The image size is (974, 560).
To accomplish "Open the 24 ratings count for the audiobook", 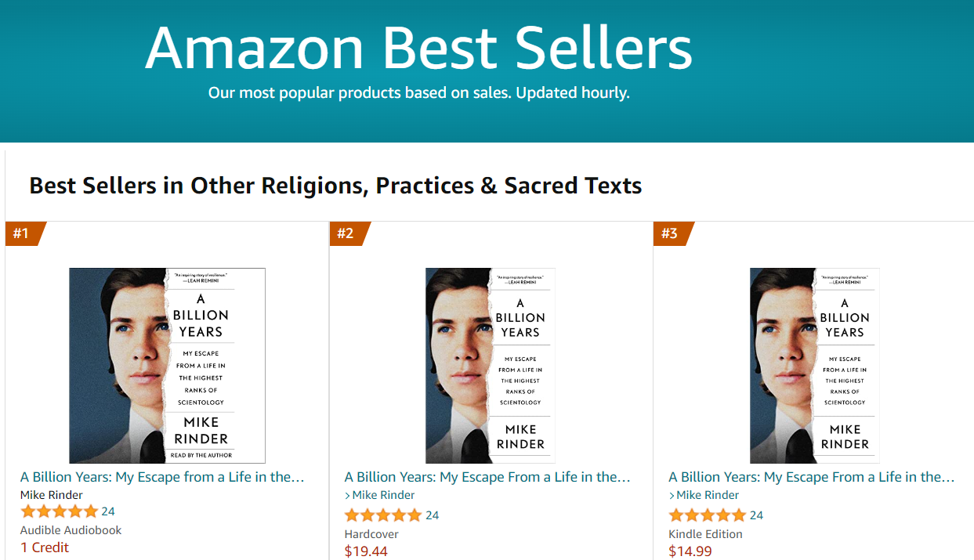I will 108,511.
